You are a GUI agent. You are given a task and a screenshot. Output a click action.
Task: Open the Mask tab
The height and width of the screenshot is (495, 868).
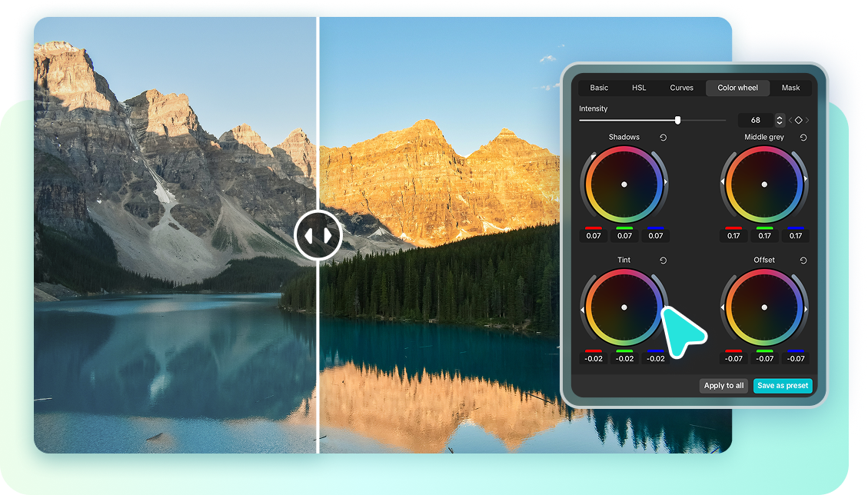[791, 88]
